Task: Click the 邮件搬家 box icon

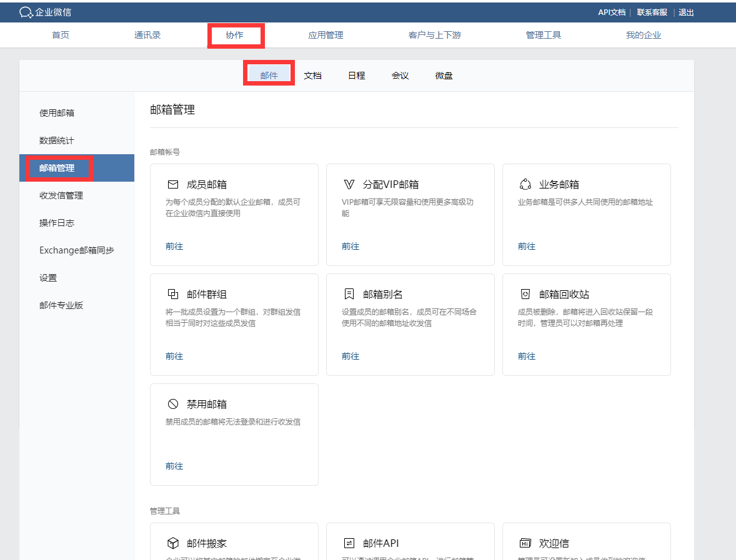Action: pos(173,543)
